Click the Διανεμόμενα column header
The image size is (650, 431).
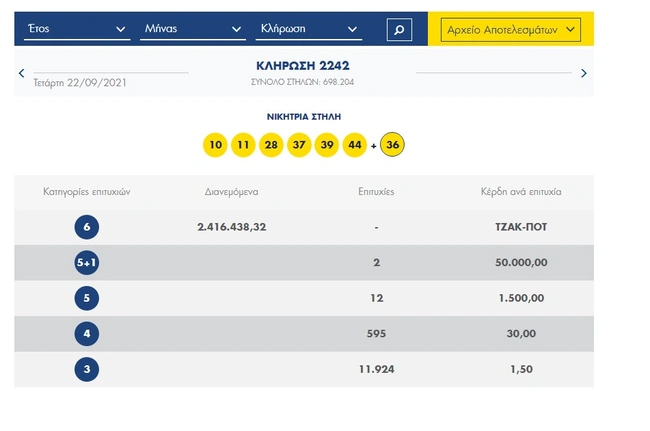click(x=231, y=191)
